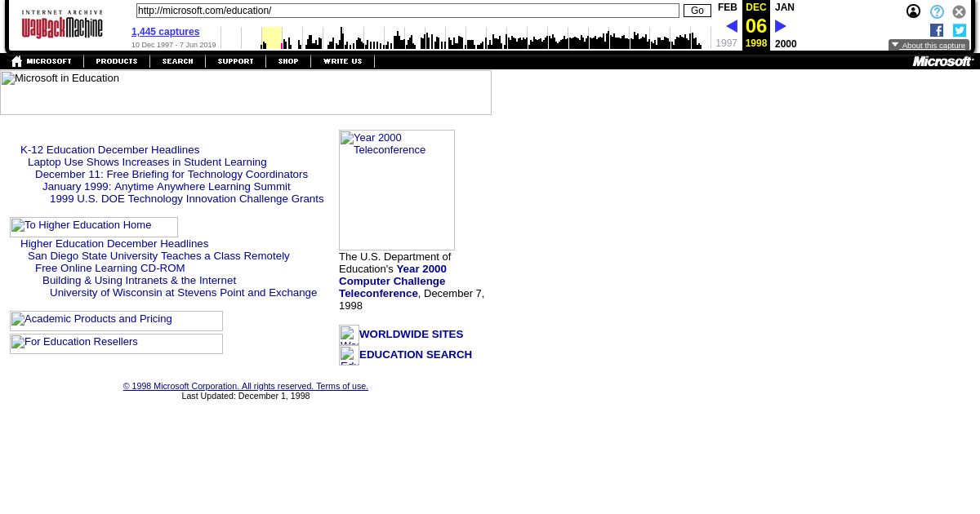This screenshot has height=514, width=980.
Task: Open Year 2000 Computer Challenge Teleconference link
Action: click(393, 281)
